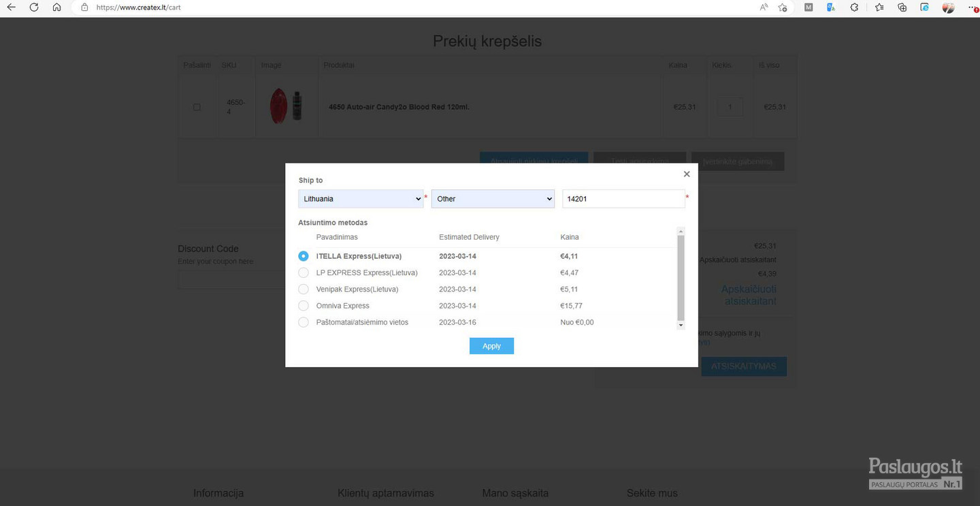The height and width of the screenshot is (506, 980).
Task: Click the address bar URL
Action: click(139, 7)
